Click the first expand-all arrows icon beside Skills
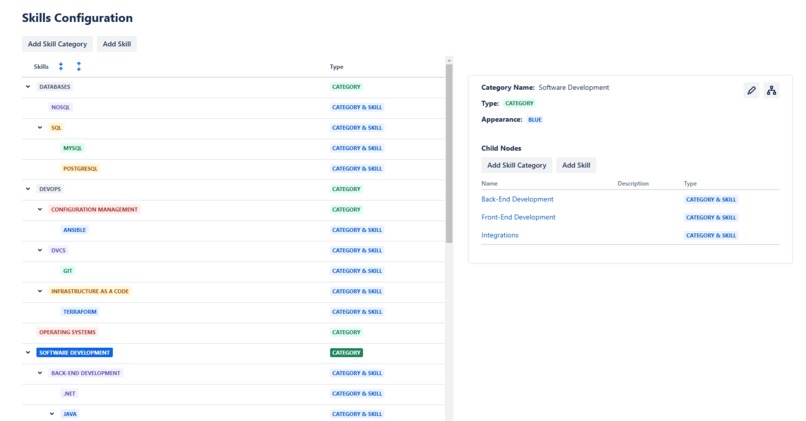This screenshot has width=806, height=421. pos(61,66)
